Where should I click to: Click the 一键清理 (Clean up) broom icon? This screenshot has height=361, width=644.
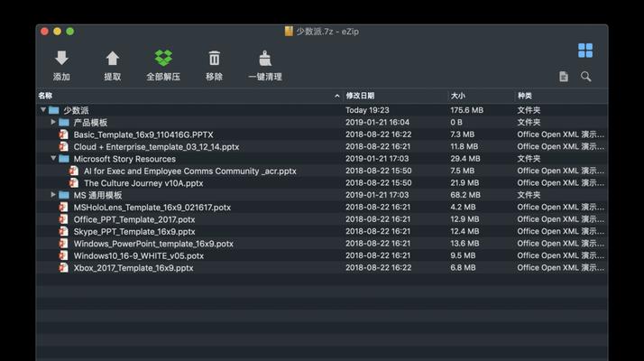pos(265,58)
